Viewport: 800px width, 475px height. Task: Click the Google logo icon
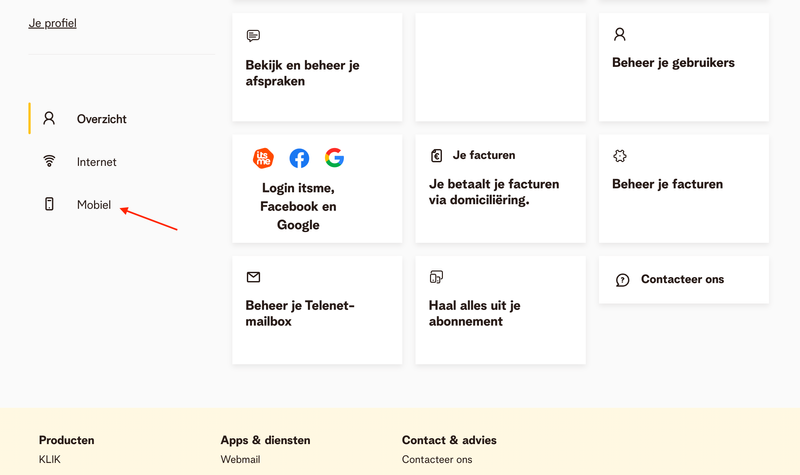coord(334,158)
